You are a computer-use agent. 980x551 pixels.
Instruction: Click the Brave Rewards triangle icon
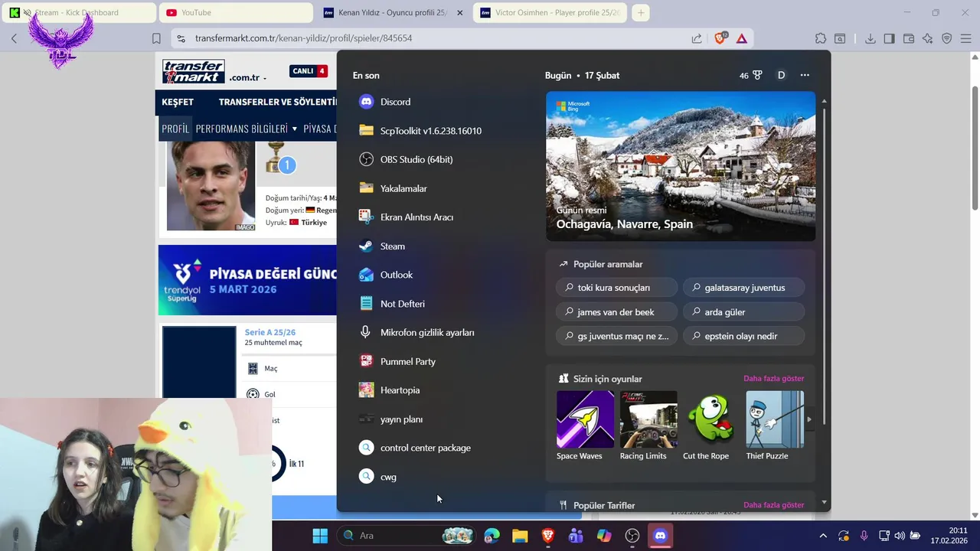[741, 38]
